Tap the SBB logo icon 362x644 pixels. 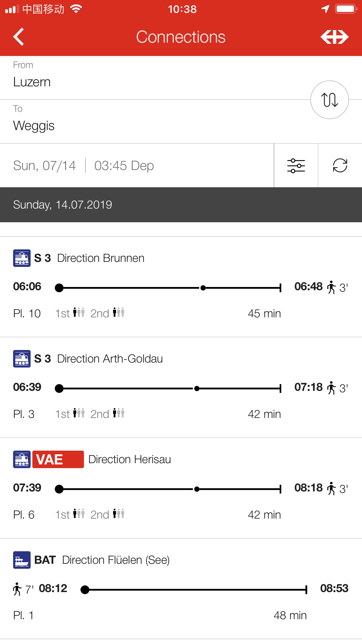tap(334, 37)
